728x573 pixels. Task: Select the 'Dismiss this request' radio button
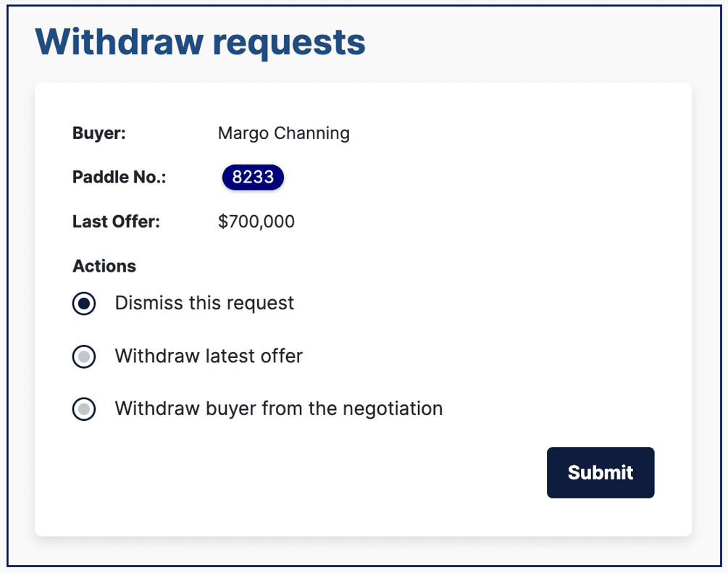pyautogui.click(x=84, y=304)
